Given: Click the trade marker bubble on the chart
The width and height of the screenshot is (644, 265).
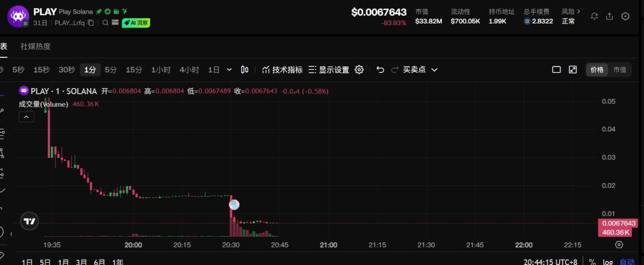Looking at the screenshot, I should click(x=234, y=205).
